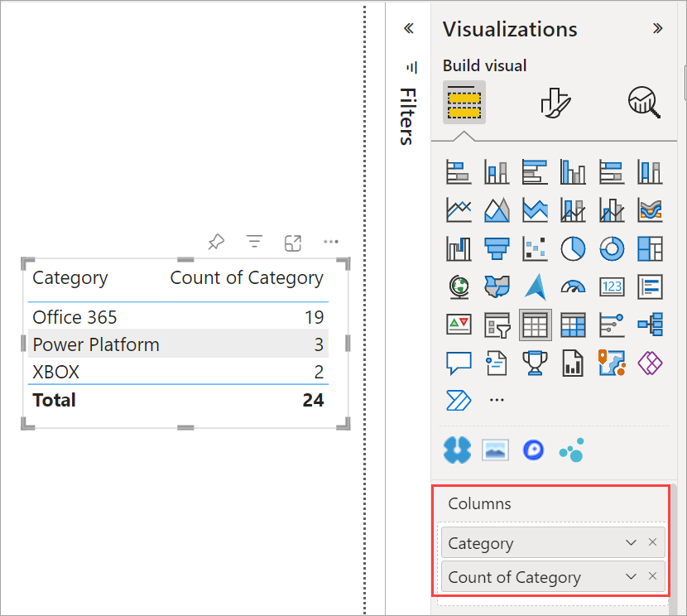
Task: Select the Power Automate visual
Action: point(459,400)
